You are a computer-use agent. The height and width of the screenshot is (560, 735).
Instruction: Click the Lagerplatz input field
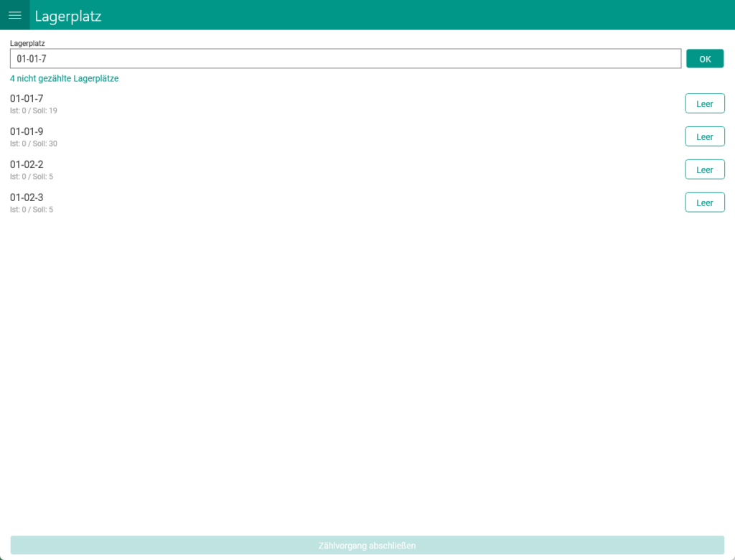click(x=345, y=59)
